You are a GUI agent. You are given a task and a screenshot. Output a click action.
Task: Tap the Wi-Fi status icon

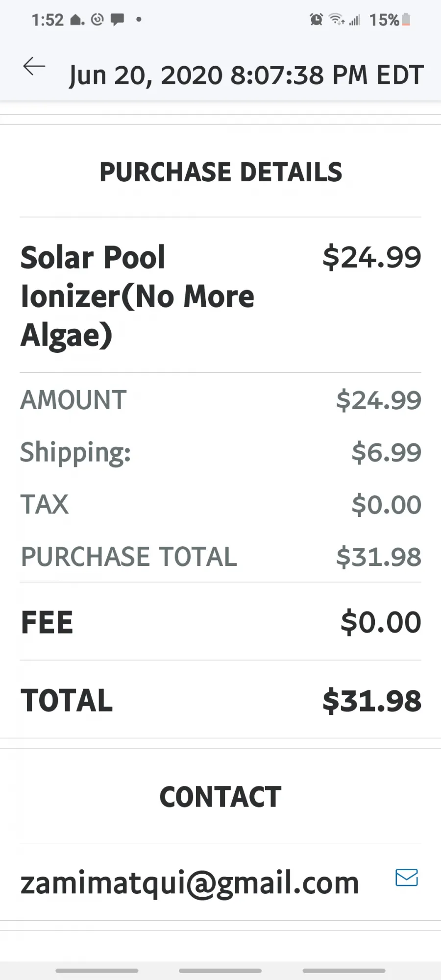pos(337,20)
